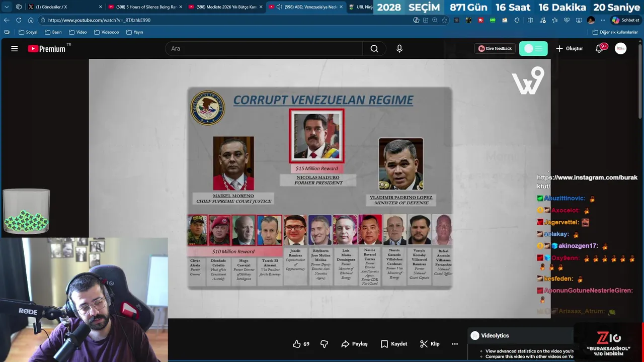
Task: Open the YouTube hamburger guide menu
Action: tap(15, 49)
